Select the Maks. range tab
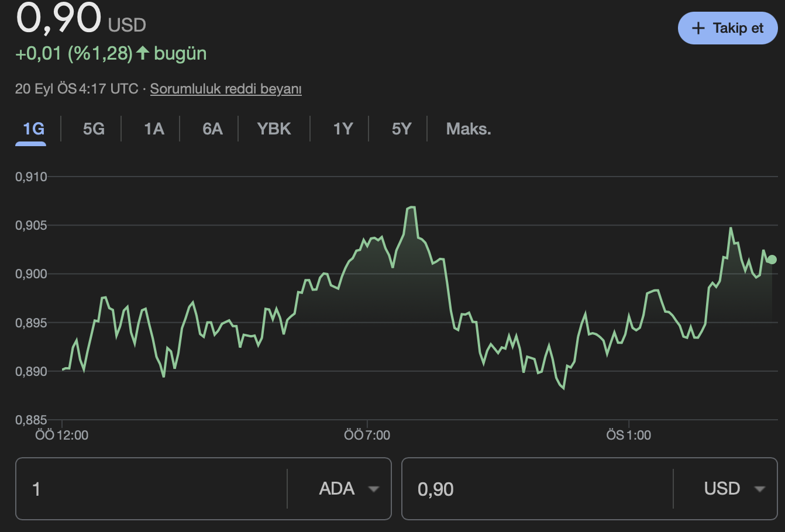 point(469,129)
